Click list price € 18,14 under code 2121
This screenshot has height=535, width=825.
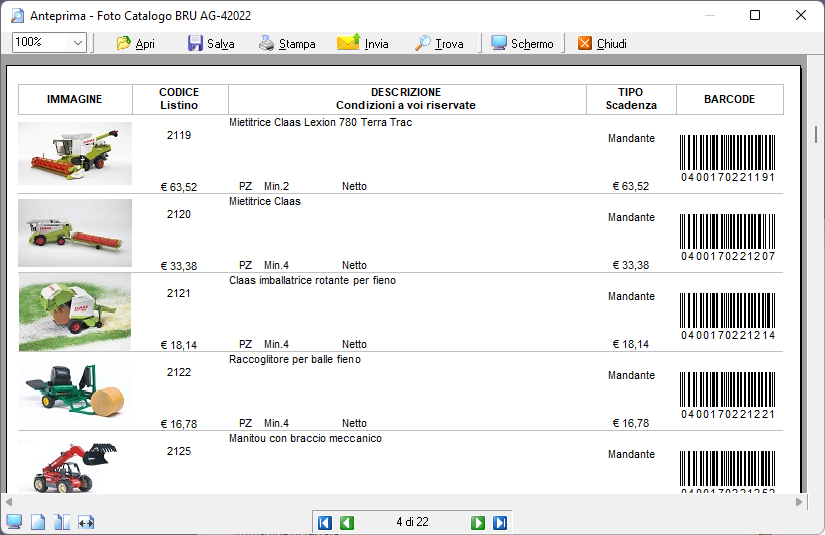[179, 345]
